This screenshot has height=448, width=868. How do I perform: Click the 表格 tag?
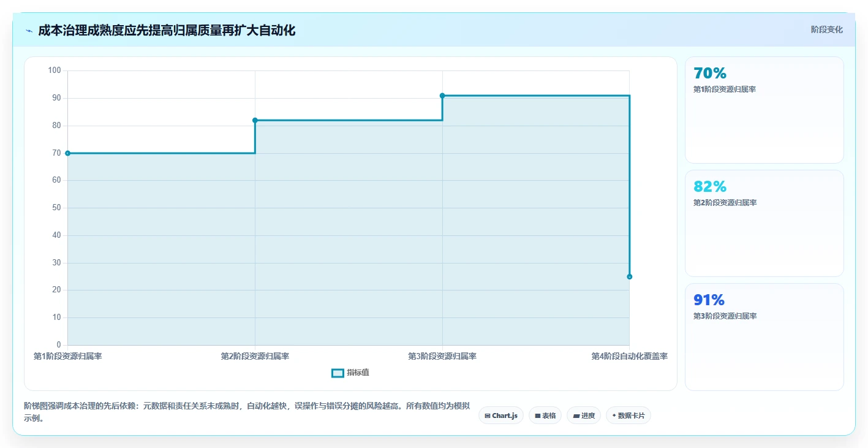pyautogui.click(x=545, y=416)
